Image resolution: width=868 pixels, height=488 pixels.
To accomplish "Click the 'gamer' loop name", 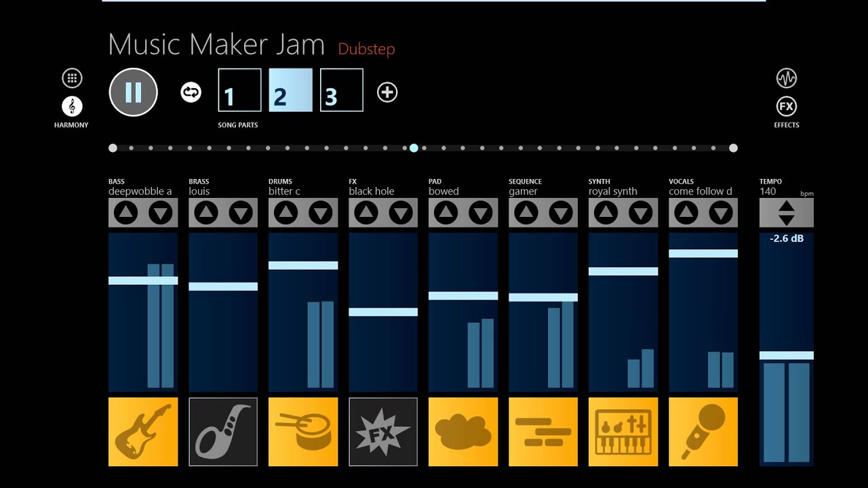I will 523,191.
